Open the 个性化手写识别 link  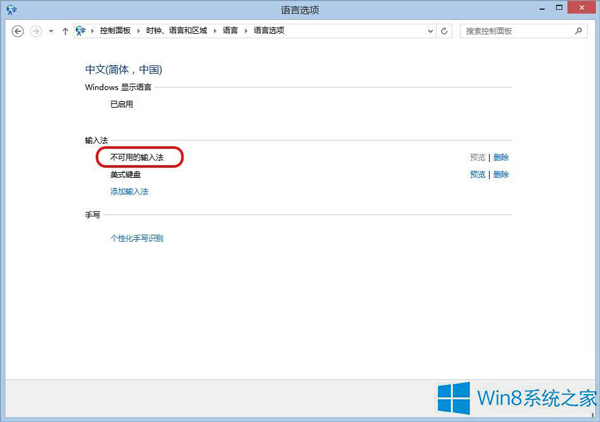tap(137, 238)
